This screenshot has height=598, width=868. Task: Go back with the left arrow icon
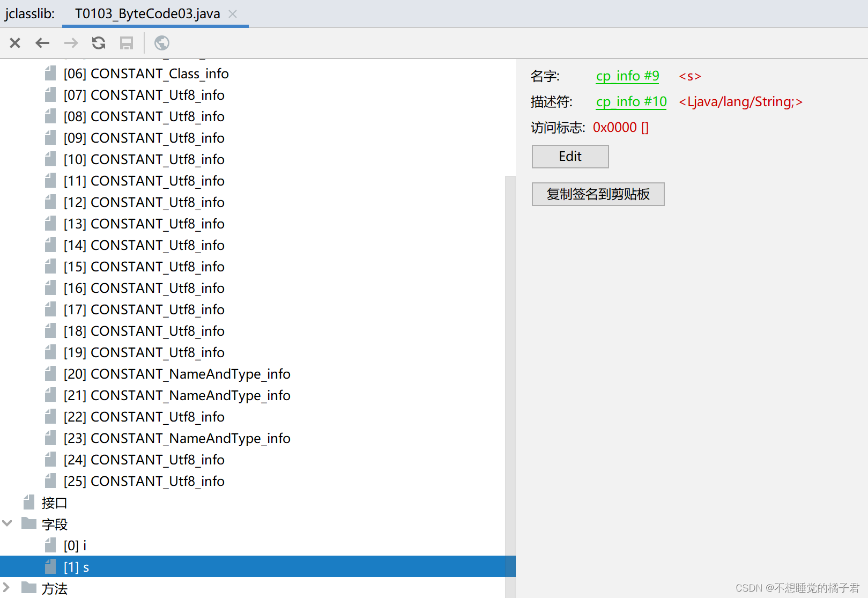42,43
